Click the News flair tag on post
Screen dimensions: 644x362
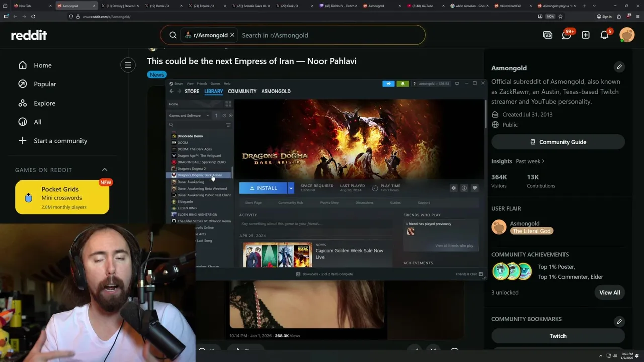point(156,75)
